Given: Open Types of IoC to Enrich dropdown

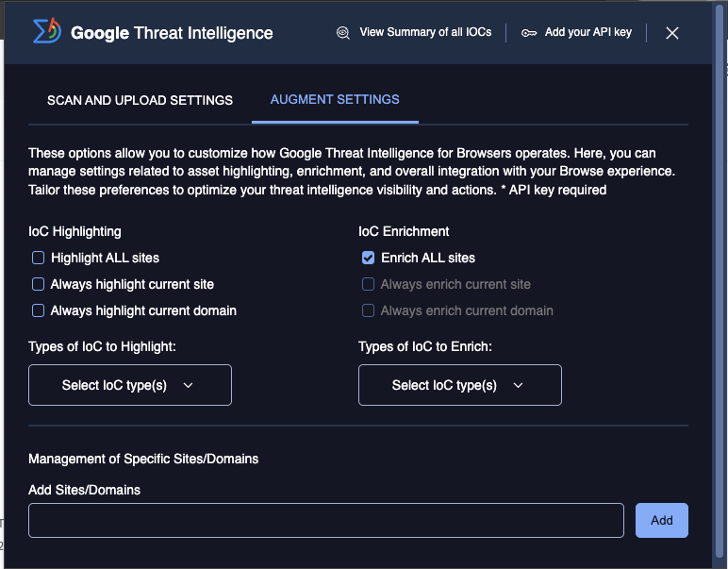Looking at the screenshot, I should pyautogui.click(x=460, y=385).
